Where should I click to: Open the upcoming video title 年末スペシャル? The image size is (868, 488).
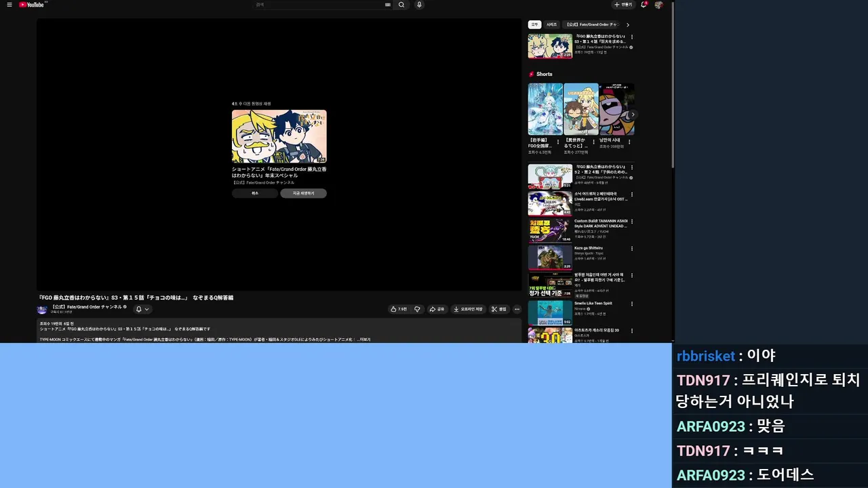279,172
